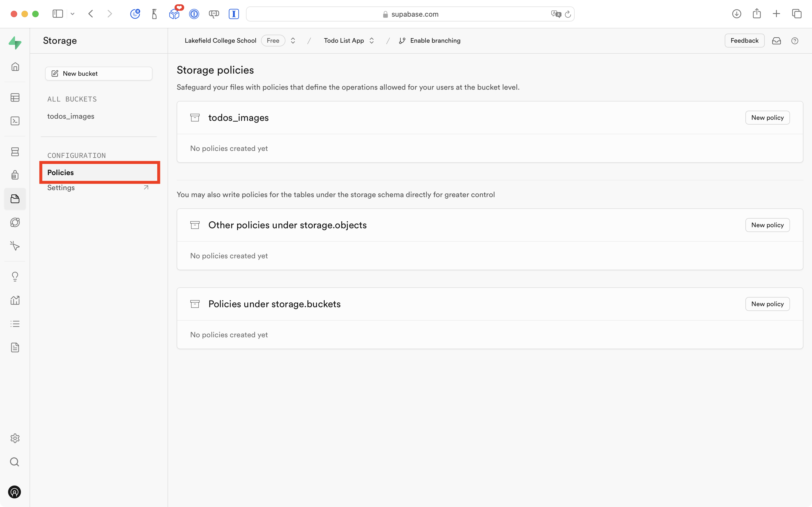Create a New bucket
The image size is (812, 507).
point(99,73)
